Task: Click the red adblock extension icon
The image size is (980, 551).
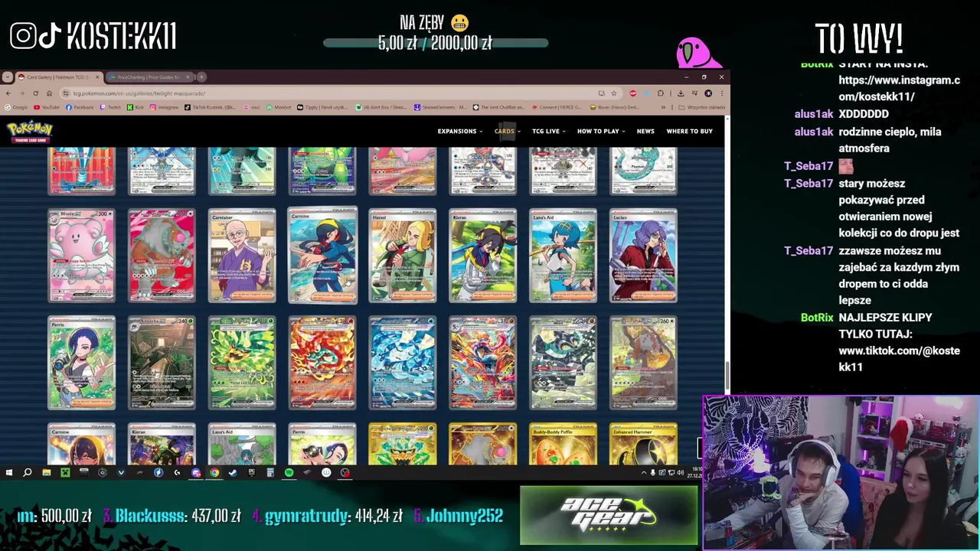Action: 632,93
